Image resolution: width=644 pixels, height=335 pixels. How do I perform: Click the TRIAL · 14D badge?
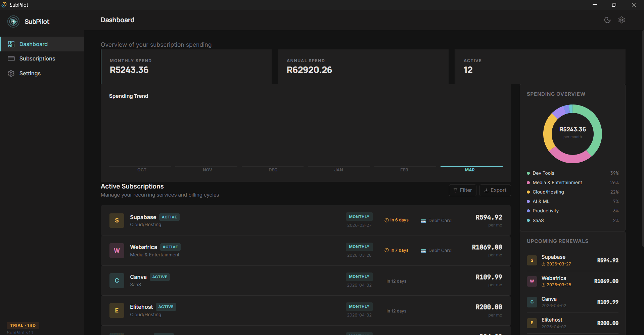pos(22,325)
